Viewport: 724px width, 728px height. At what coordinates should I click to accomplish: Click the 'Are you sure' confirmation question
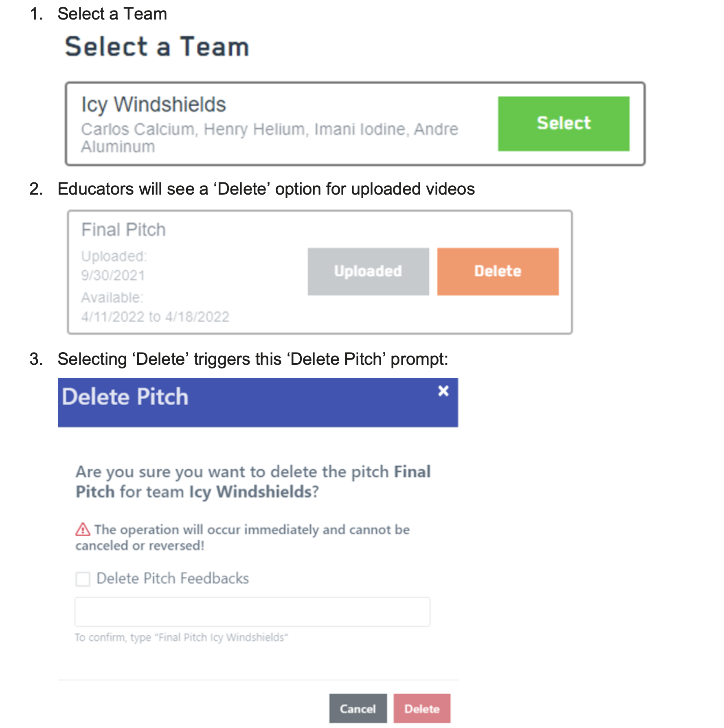click(x=252, y=482)
